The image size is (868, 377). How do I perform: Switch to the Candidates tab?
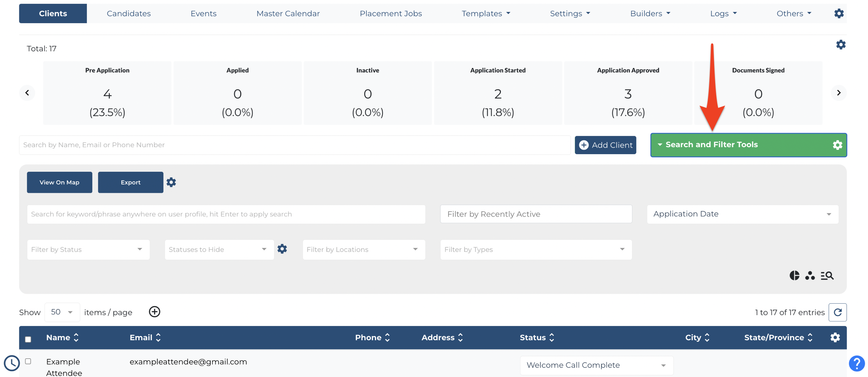pyautogui.click(x=129, y=14)
